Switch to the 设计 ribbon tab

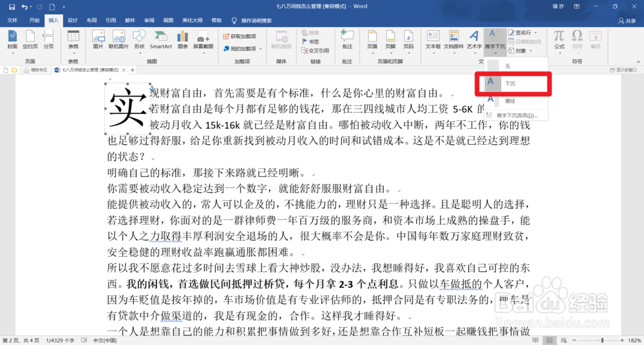click(x=73, y=20)
